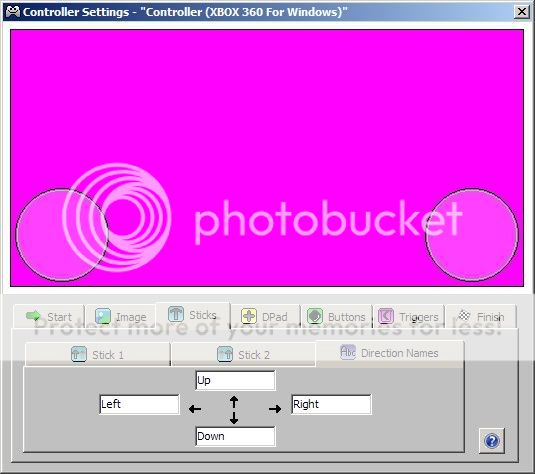Click the green arrow Start tab icon
Viewport: 535px width, 474px height.
click(33, 316)
